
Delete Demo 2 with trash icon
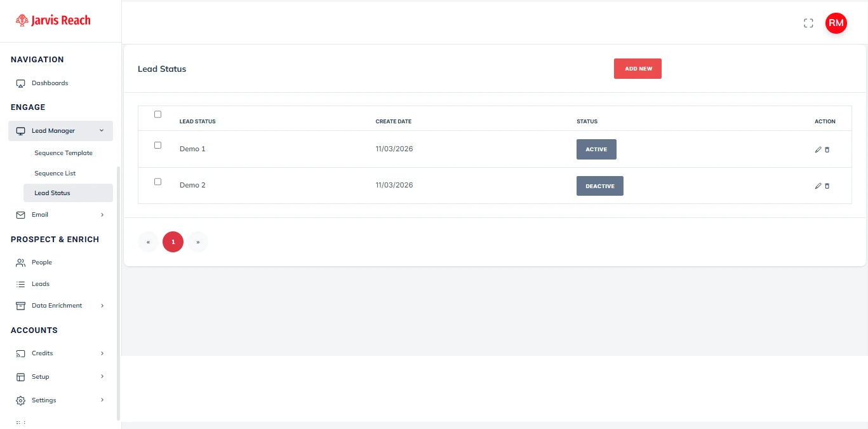827,186
